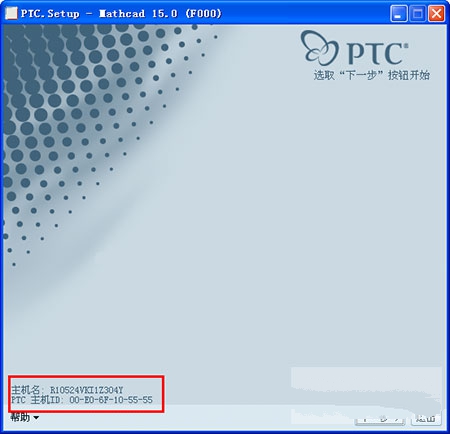This screenshot has height=434, width=450.
Task: Click the PTC 主机ID label
Action: (37, 400)
